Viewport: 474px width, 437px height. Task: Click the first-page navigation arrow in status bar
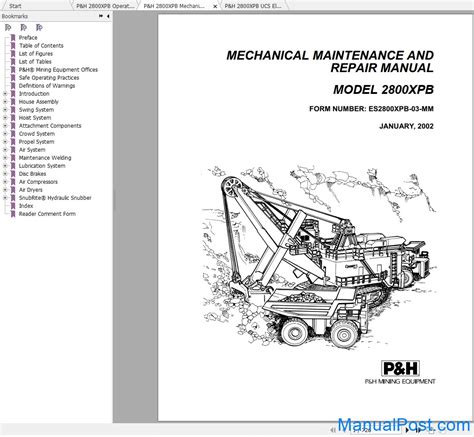click(x=332, y=430)
